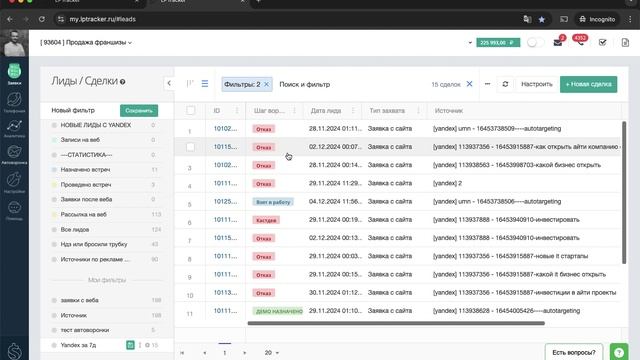Open Тип захвата column options dots
The image size is (640, 360).
coord(418,110)
